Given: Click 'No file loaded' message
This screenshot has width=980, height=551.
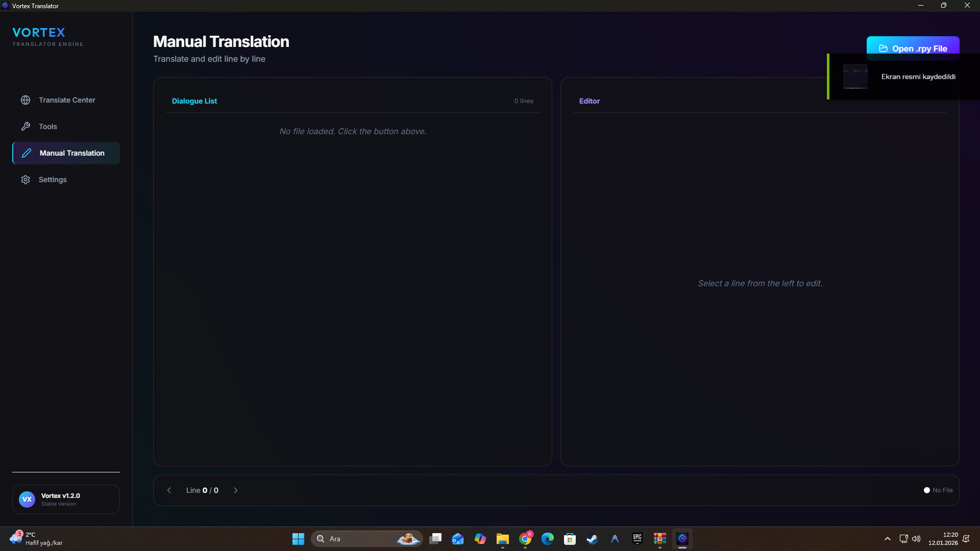Looking at the screenshot, I should 353,131.
